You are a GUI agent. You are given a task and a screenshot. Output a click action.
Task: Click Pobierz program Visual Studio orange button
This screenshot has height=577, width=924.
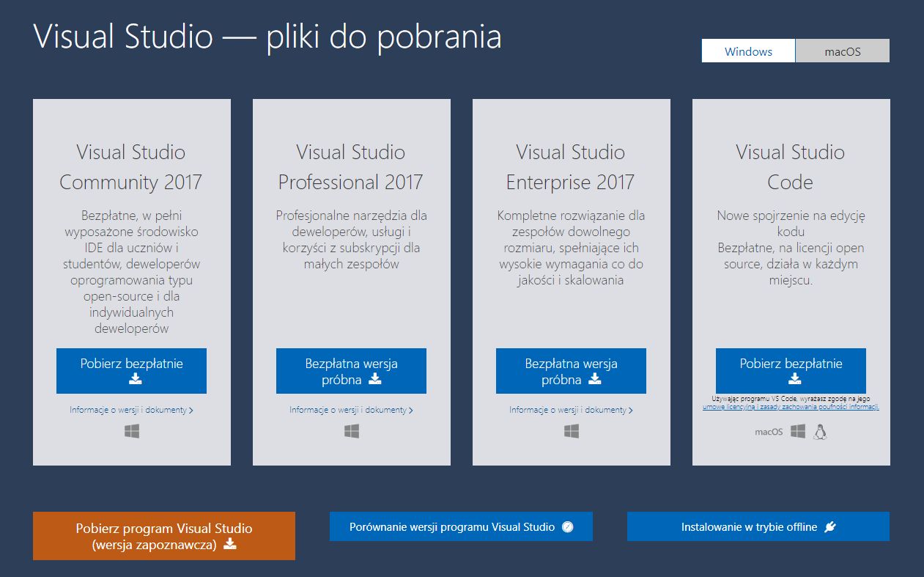164,536
